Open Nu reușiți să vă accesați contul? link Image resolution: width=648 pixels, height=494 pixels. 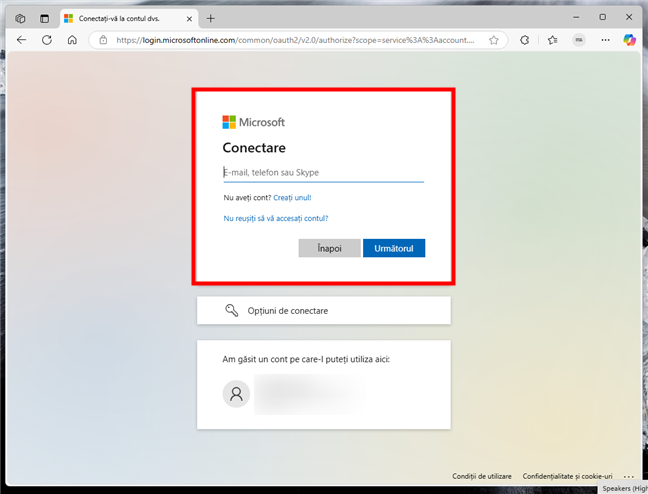pyautogui.click(x=276, y=218)
